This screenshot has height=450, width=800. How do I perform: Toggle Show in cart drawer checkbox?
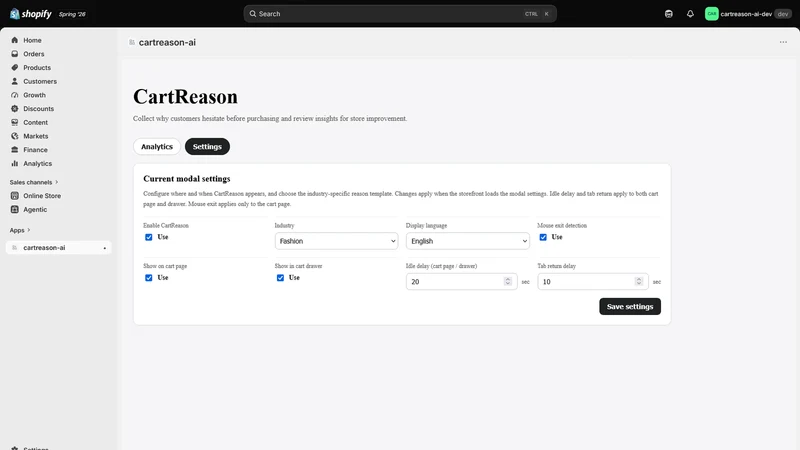click(280, 278)
